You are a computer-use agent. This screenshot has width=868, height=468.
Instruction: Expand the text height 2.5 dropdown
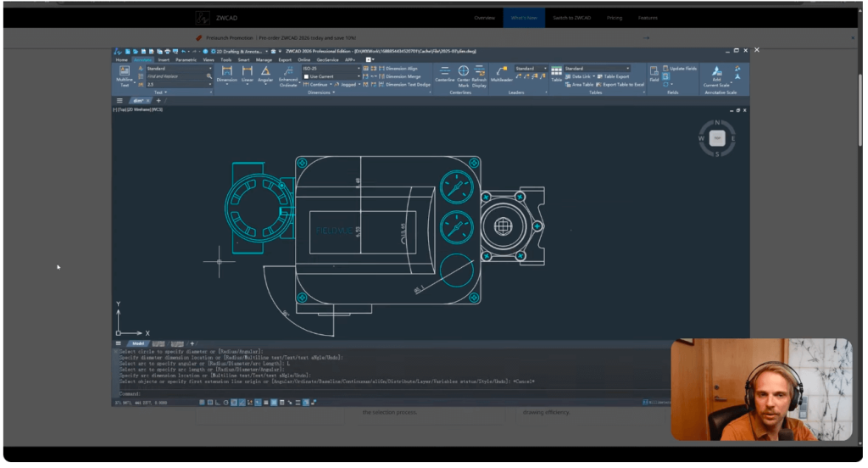pyautogui.click(x=209, y=84)
